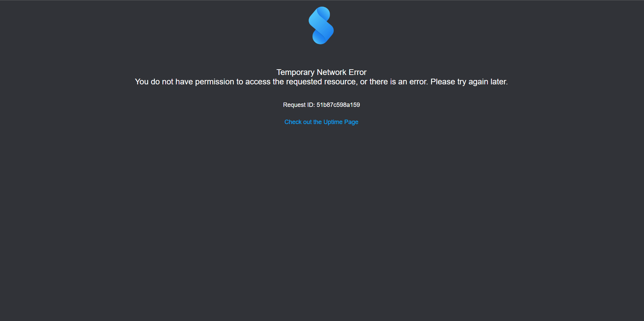Click the Request ID value 51b87c598a159

(x=338, y=105)
